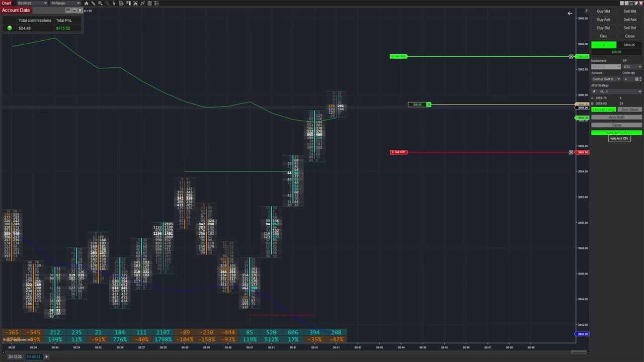644x362 pixels.
Task: Open the ES 09-22 instrument dropdown
Action: 32,3
